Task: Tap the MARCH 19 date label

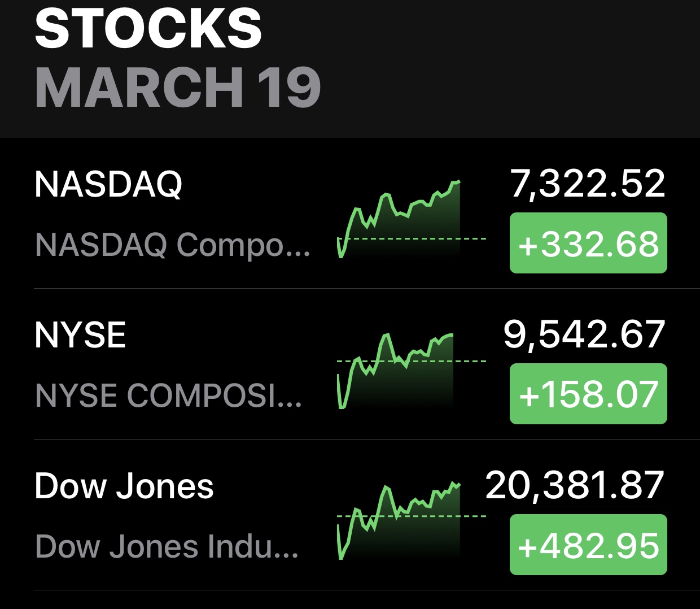Action: 178,88
